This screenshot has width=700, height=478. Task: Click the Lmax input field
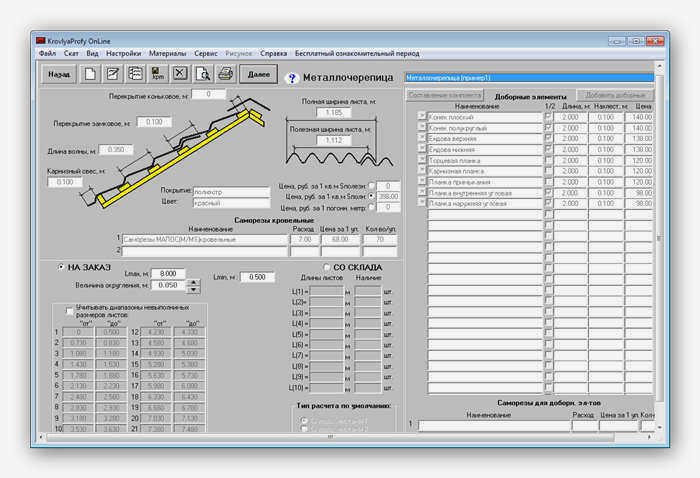click(x=168, y=273)
